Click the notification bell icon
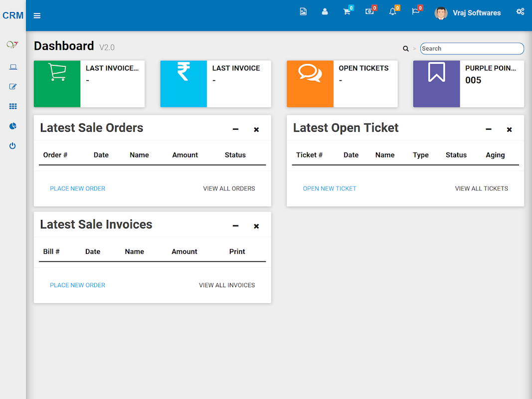Screen dimensions: 532x399 click(392, 12)
